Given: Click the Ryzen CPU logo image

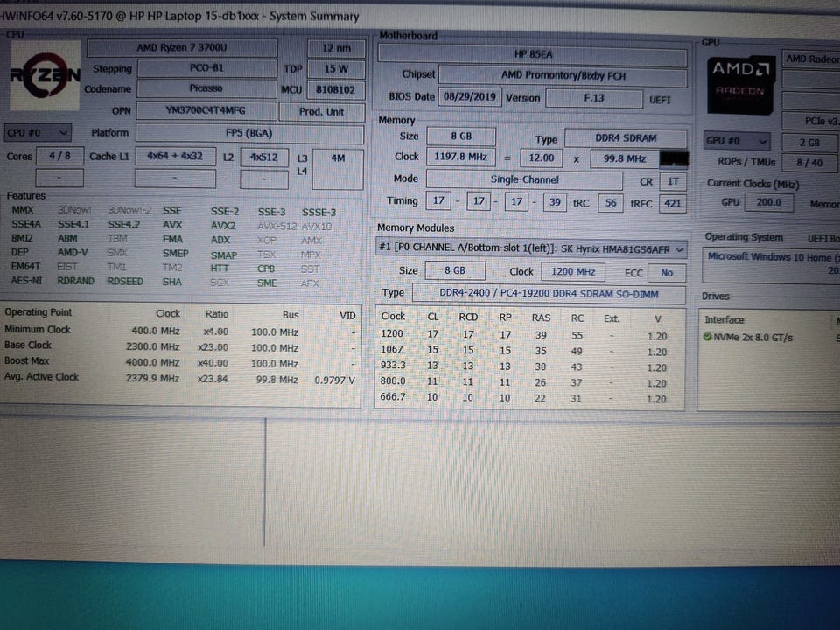Looking at the screenshot, I should click(x=45, y=75).
